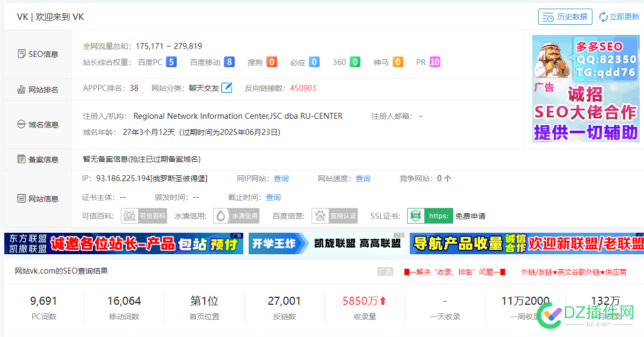This screenshot has width=644, height=337.
Task: Click the page title VK | 欢迎来到 VK
Action: click(50, 17)
